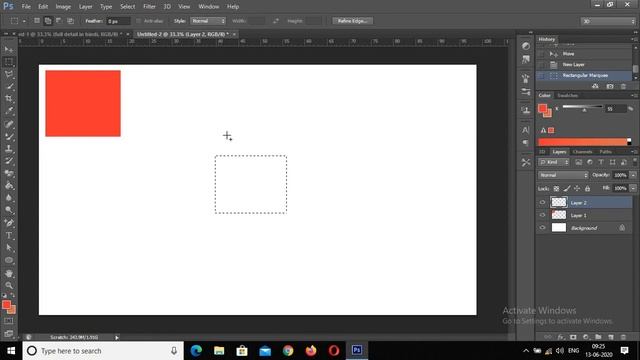Select the Zoom tool
The width and height of the screenshot is (640, 360).
(9, 285)
